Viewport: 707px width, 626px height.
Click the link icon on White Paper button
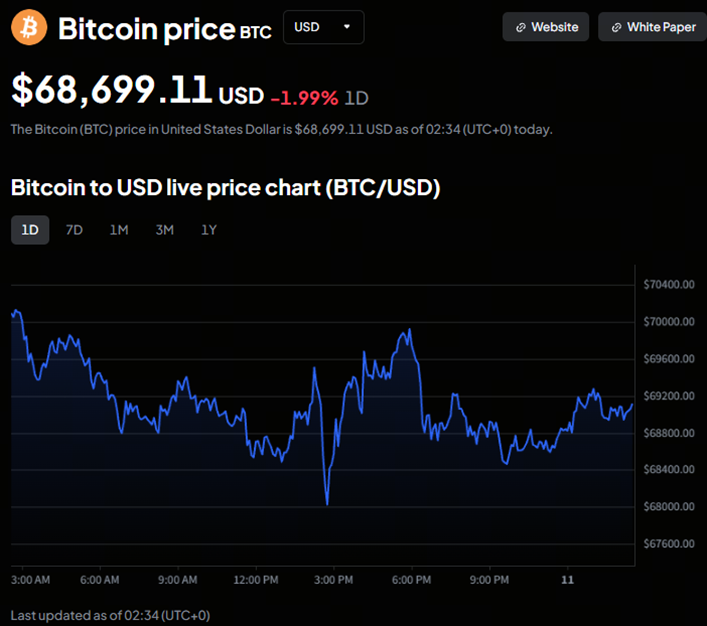pos(616,27)
